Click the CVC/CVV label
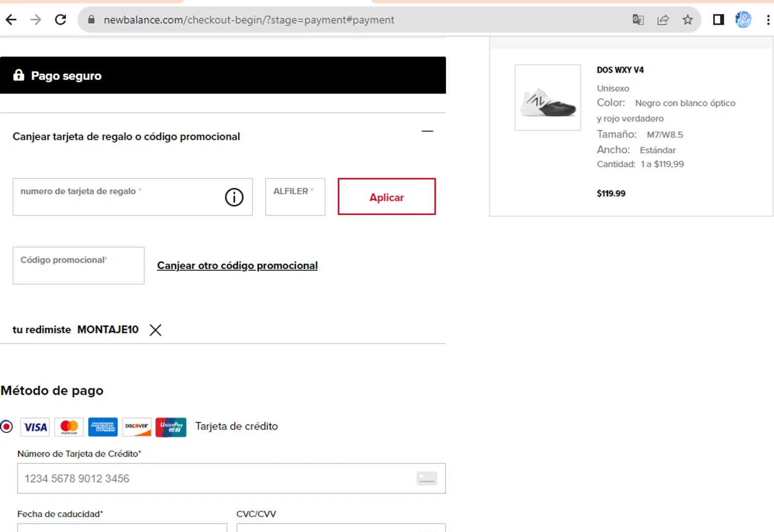 (256, 514)
